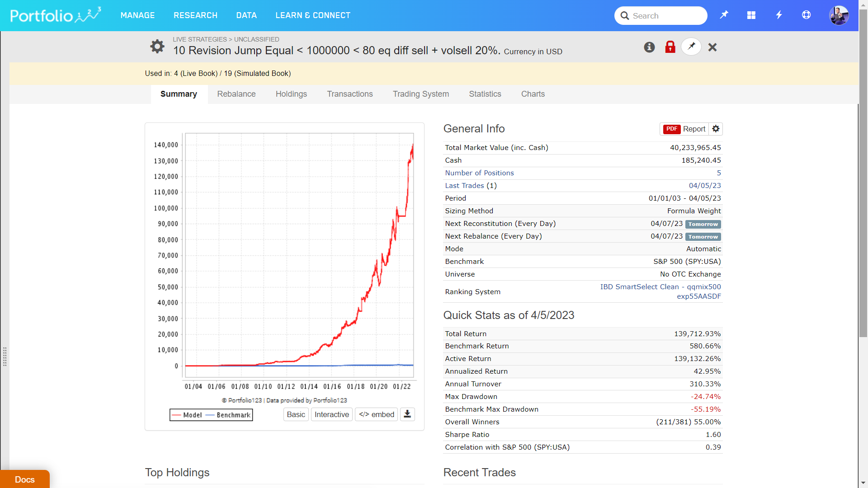This screenshot has height=488, width=868.
Task: Switch chart to Basic mode
Action: pos(296,414)
